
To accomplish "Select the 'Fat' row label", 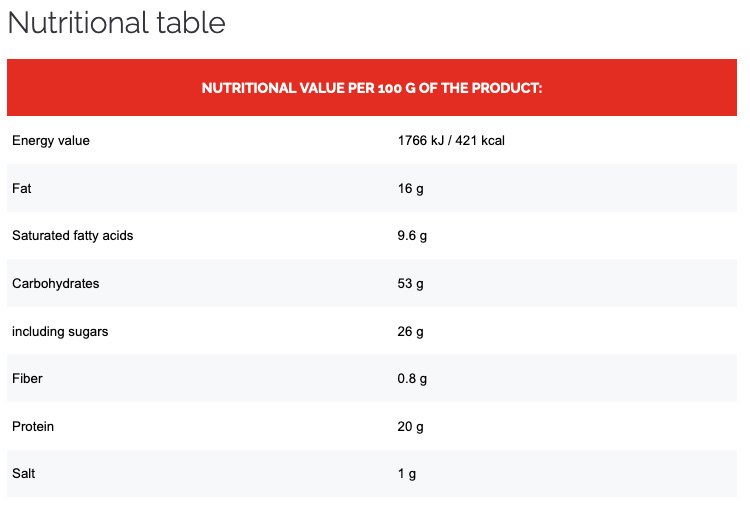I will [x=22, y=188].
